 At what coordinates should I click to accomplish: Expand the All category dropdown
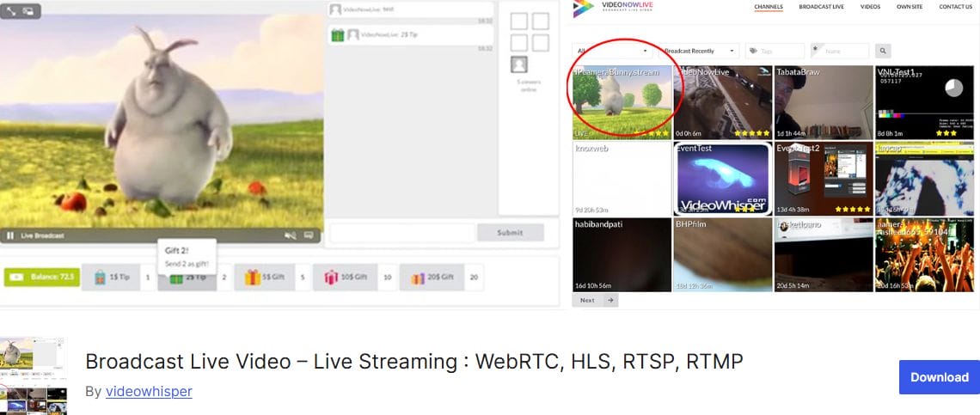pos(612,51)
